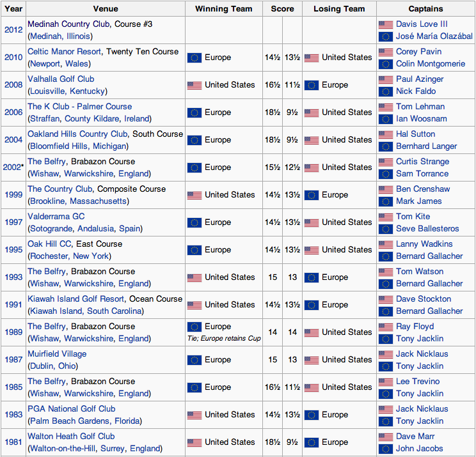Click the US flag next to Hal Sutton
476x457 pixels.
pyautogui.click(x=386, y=134)
